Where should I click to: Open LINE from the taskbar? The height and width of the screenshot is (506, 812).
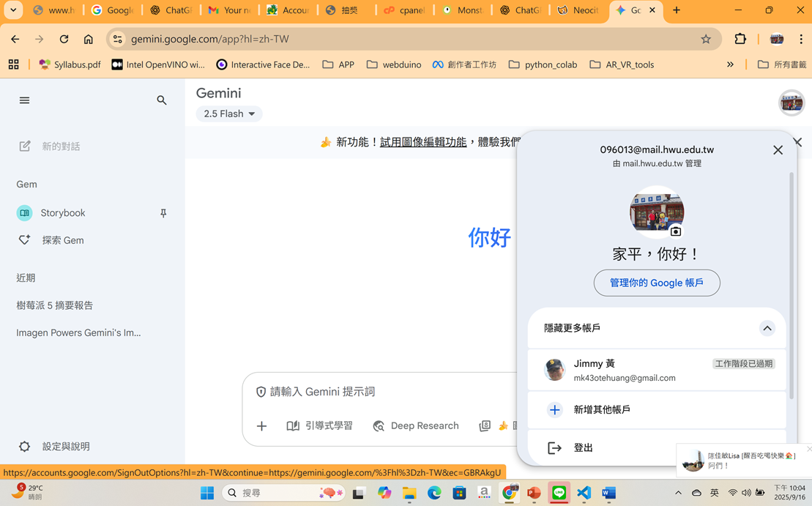(559, 493)
